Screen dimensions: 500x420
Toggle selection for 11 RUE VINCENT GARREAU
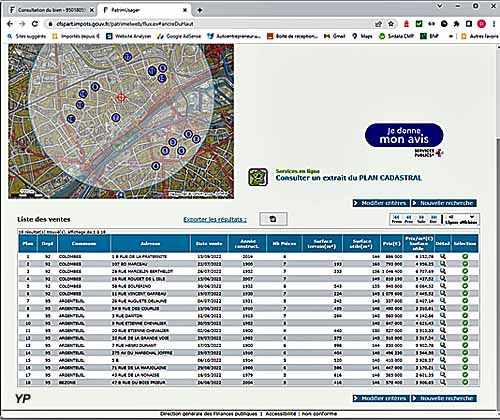click(x=465, y=293)
